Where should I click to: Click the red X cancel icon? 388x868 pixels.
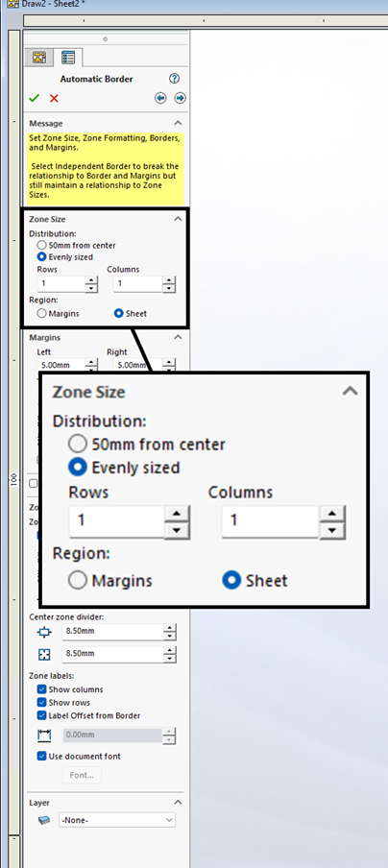tap(54, 98)
